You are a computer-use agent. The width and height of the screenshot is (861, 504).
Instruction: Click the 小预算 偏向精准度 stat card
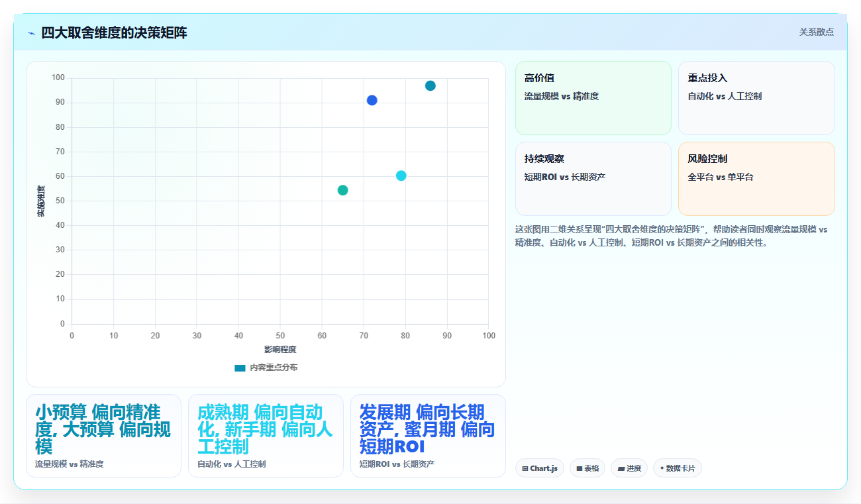[103, 436]
